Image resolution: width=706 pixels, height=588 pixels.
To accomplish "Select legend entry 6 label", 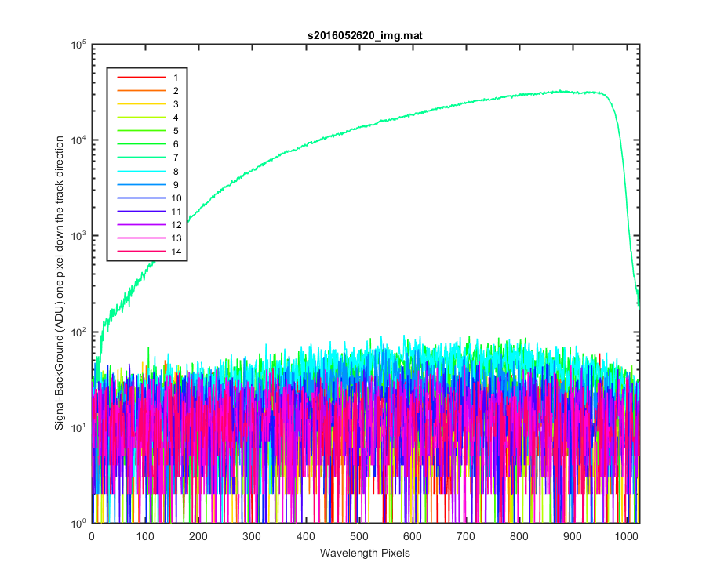I will 176,144.
